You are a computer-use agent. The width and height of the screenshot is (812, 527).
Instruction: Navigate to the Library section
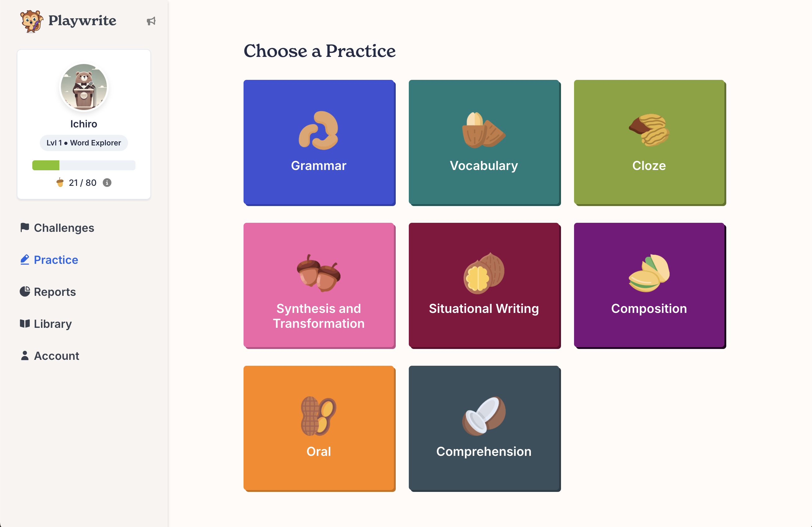pos(45,323)
